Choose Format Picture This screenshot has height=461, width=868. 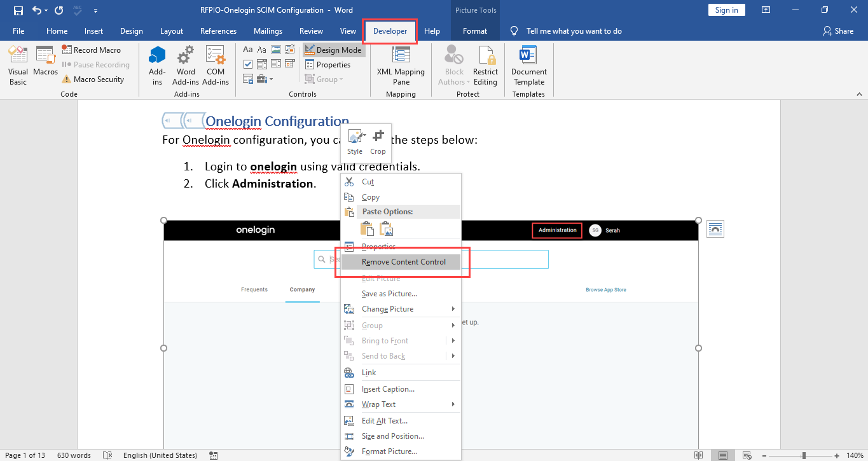[401, 451]
